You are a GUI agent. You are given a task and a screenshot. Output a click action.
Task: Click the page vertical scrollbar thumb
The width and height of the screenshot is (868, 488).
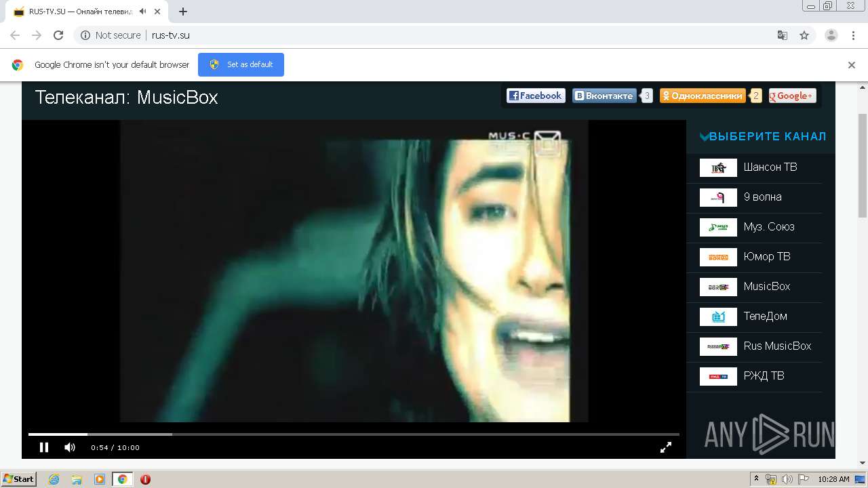863,165
